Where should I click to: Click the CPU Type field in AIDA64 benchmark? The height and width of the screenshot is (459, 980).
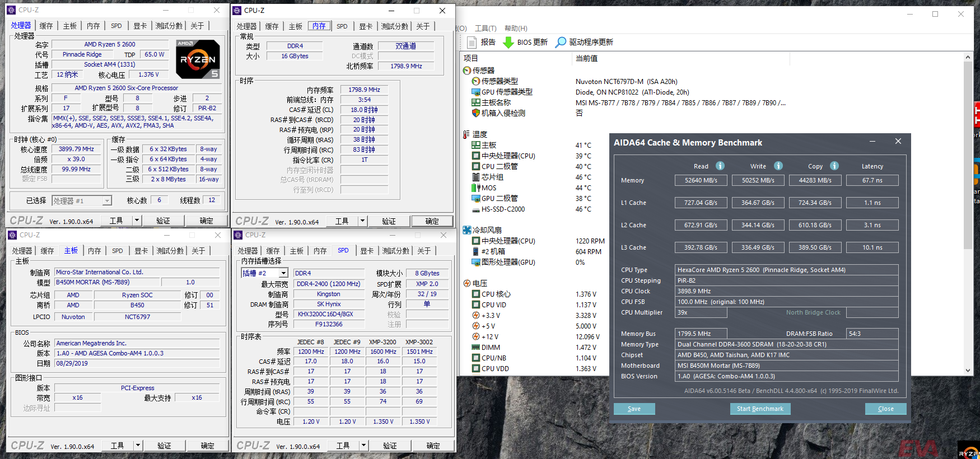(787, 270)
